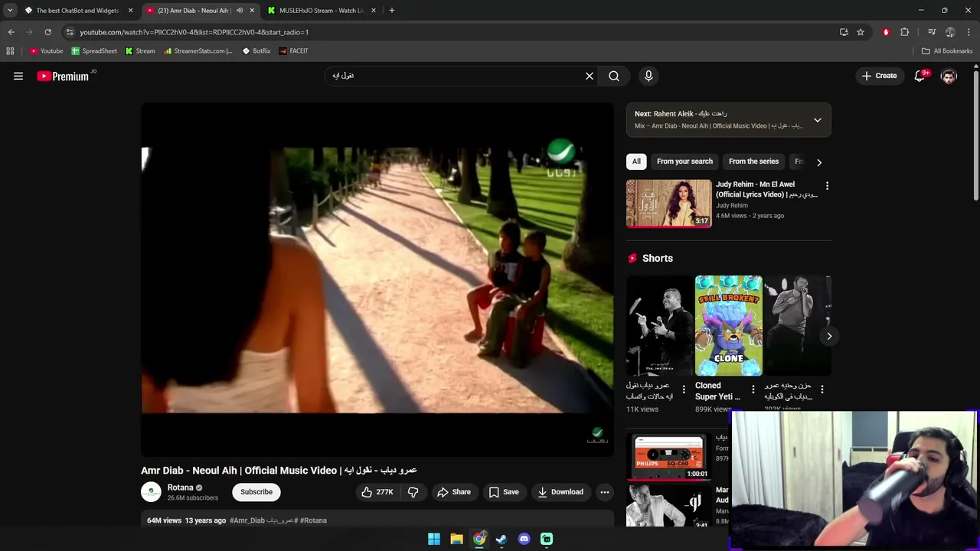Open the Rotana channel name link
Screen dimensions: 980x551
click(180, 487)
